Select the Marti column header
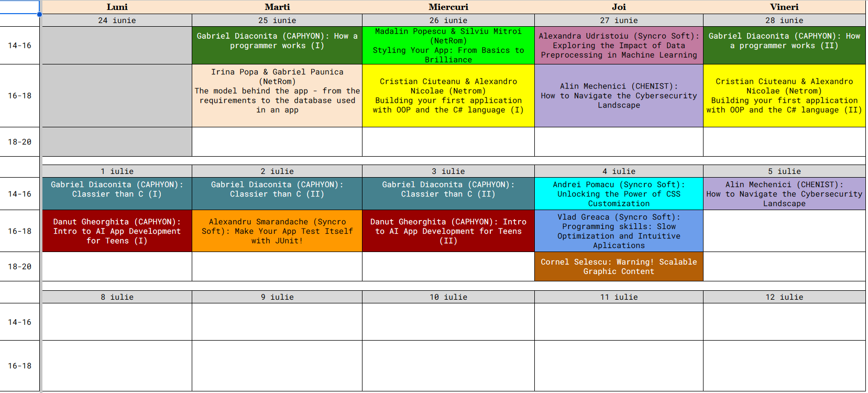This screenshot has width=868, height=393. 277,7
